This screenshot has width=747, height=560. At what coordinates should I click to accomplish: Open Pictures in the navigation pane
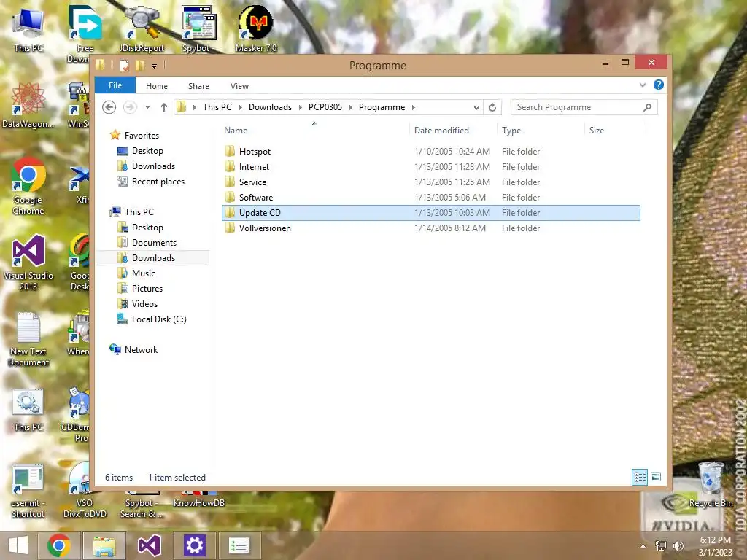click(x=147, y=289)
